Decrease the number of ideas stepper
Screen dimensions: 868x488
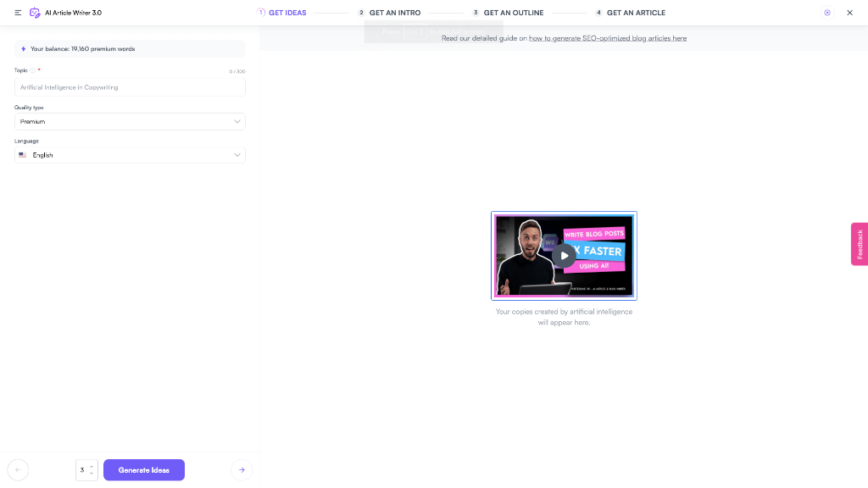(92, 474)
